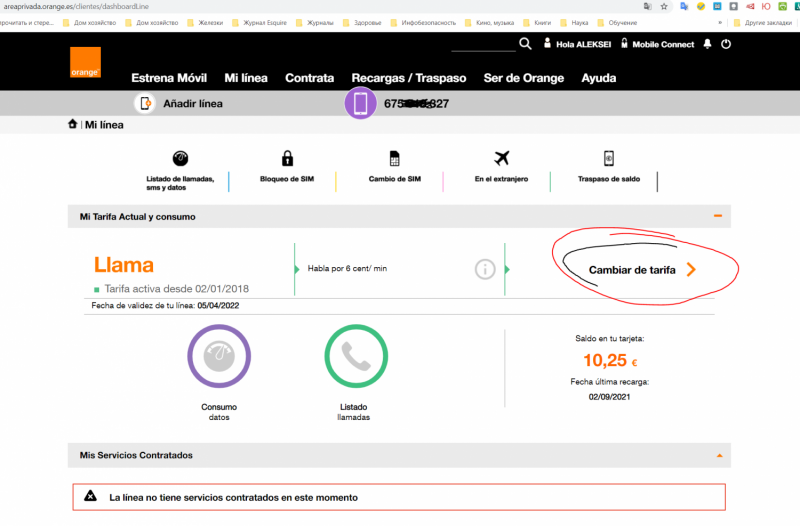The width and height of the screenshot is (800, 526).
Task: Collapse the Mis Servicios Contratados section
Action: click(x=717, y=455)
